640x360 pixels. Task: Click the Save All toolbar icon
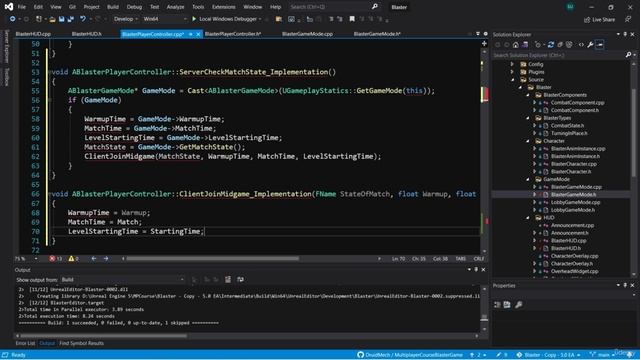[x=71, y=19]
